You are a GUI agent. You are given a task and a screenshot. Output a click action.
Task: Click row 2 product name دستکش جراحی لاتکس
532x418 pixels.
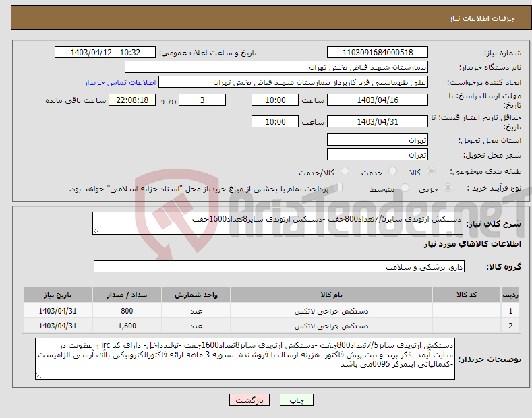pos(331,326)
